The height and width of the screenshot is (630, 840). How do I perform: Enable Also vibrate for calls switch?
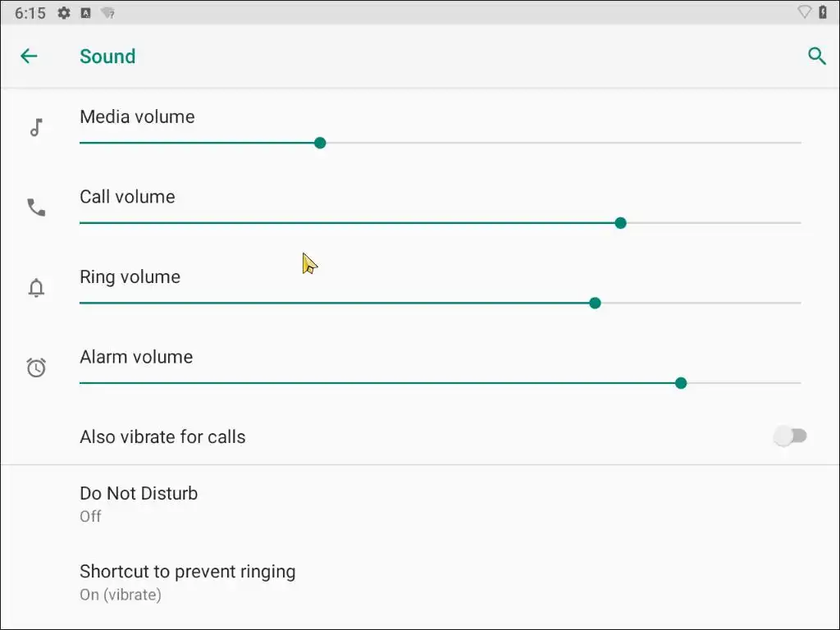click(790, 436)
